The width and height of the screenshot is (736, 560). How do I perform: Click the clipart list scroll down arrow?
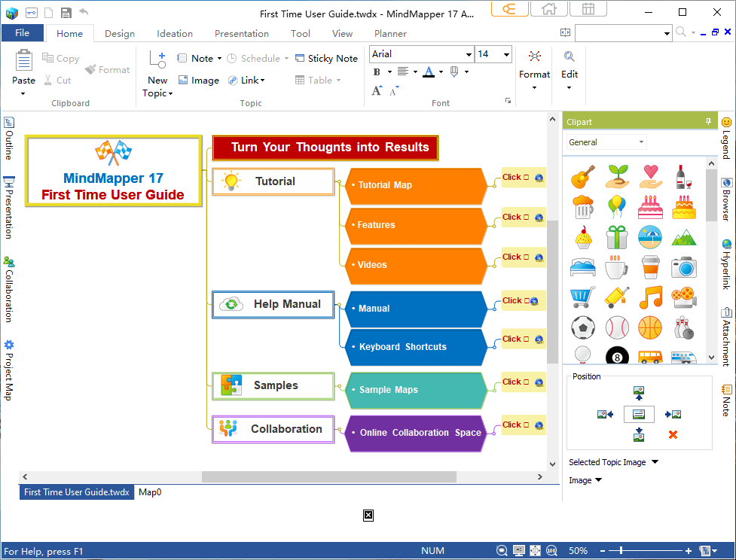click(711, 358)
